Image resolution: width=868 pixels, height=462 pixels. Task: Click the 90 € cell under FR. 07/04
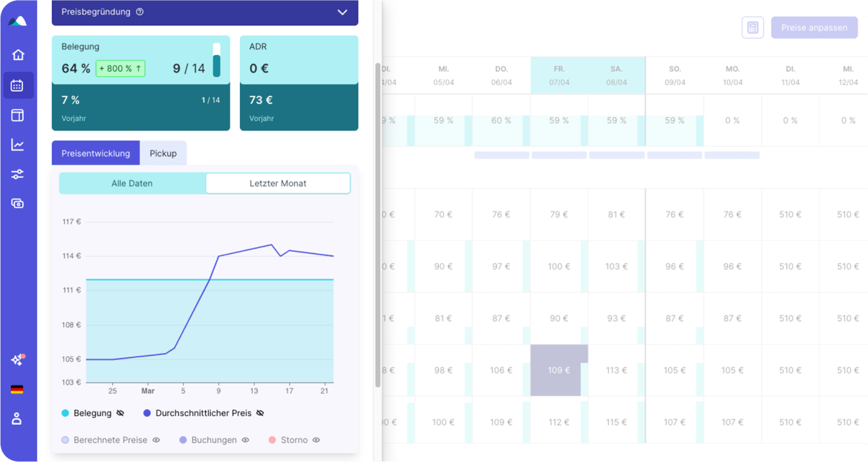pyautogui.click(x=559, y=318)
